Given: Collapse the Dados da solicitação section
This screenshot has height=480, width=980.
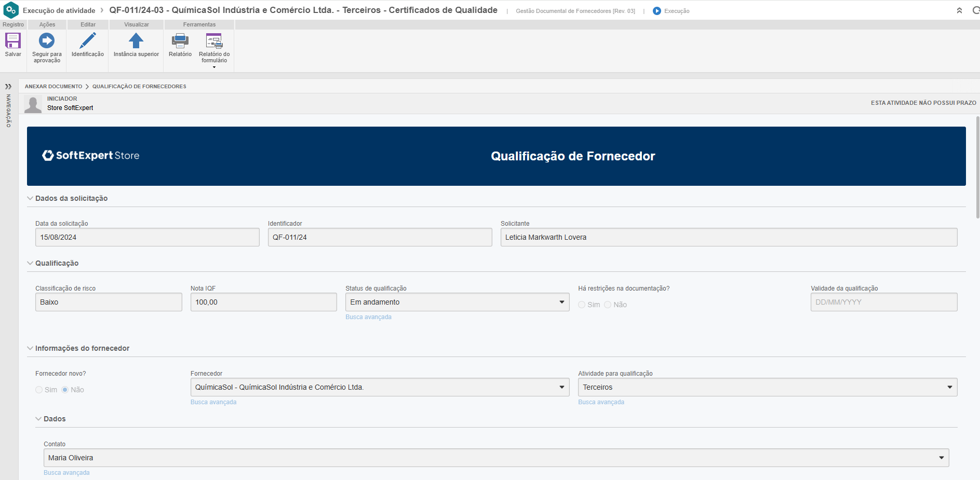Looking at the screenshot, I should [x=30, y=198].
